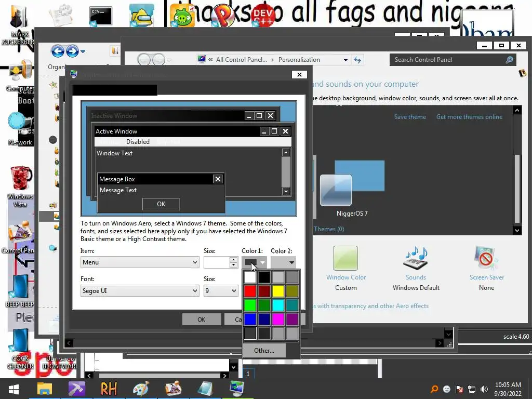This screenshot has height=399, width=532.
Task: Click Get more themes online link
Action: coord(469,117)
